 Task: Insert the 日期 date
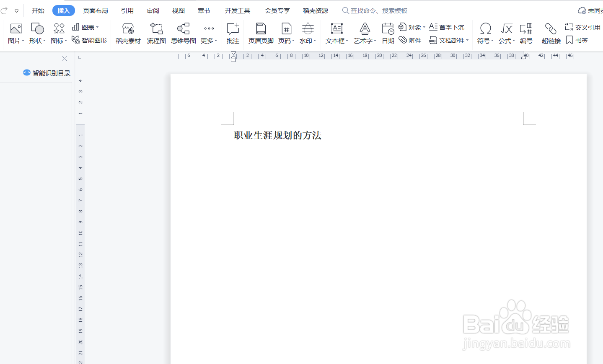tap(388, 34)
